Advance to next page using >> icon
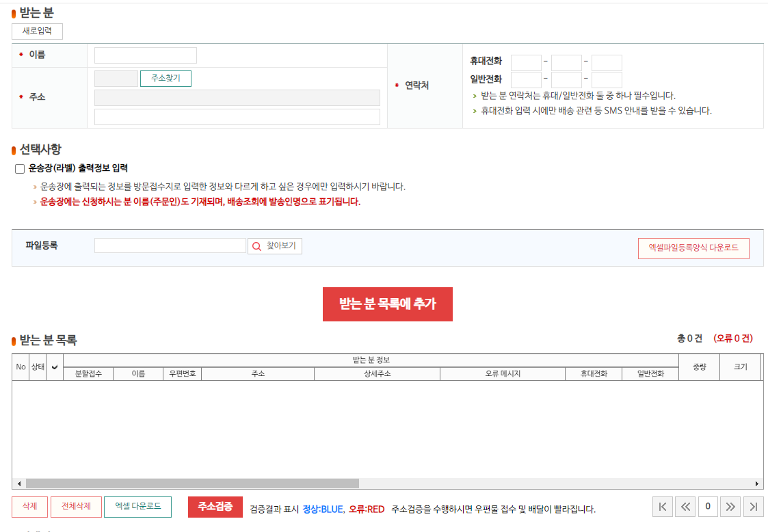The width and height of the screenshot is (768, 532). (x=730, y=507)
